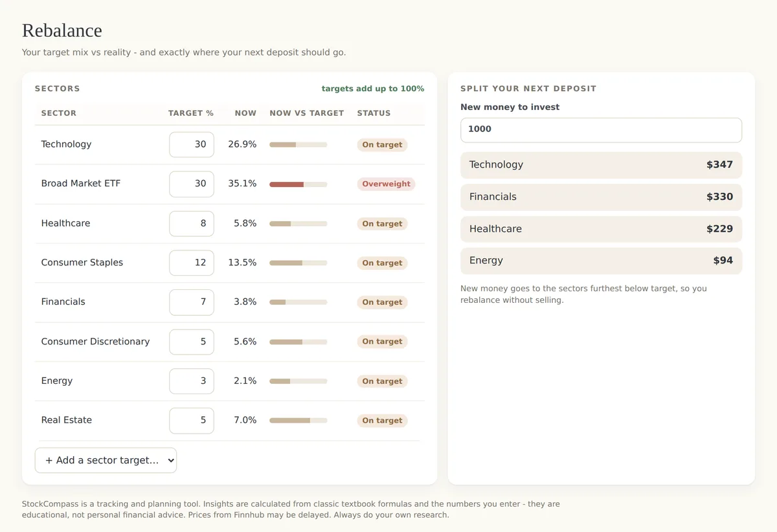Click the STATUS column header
The width and height of the screenshot is (777, 532).
click(x=374, y=113)
